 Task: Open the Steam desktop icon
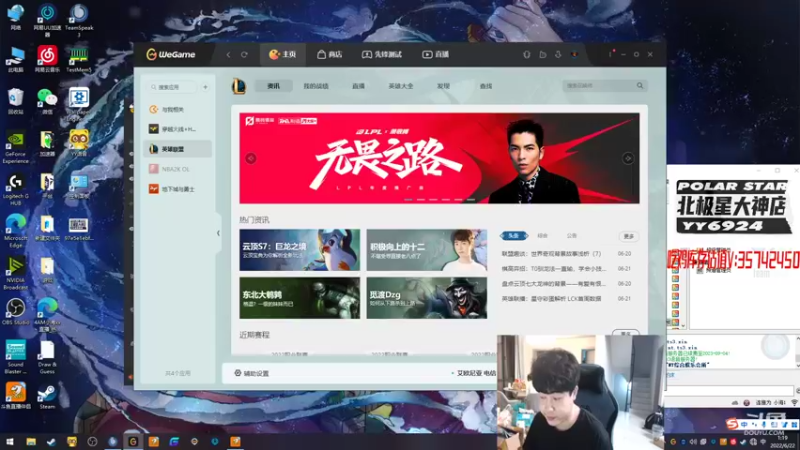[47, 397]
